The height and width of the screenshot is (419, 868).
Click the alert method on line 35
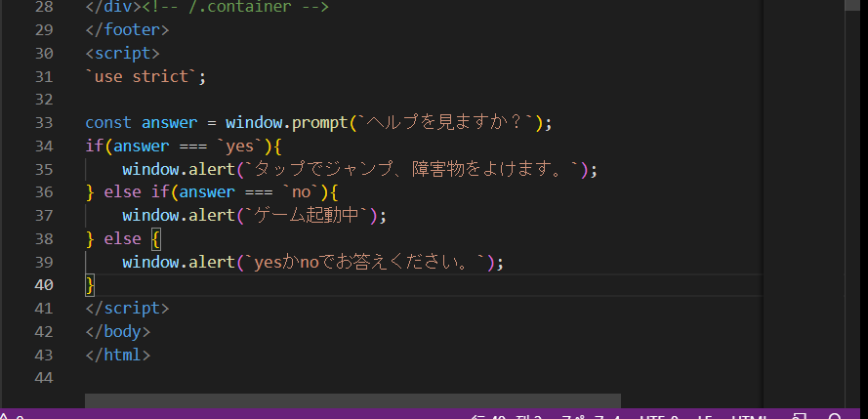pyautogui.click(x=212, y=169)
